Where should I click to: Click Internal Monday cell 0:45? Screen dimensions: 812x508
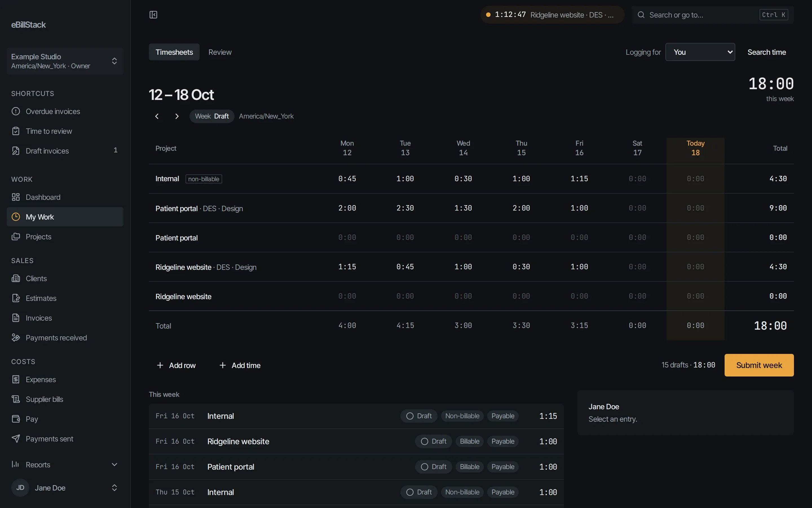[347, 179]
